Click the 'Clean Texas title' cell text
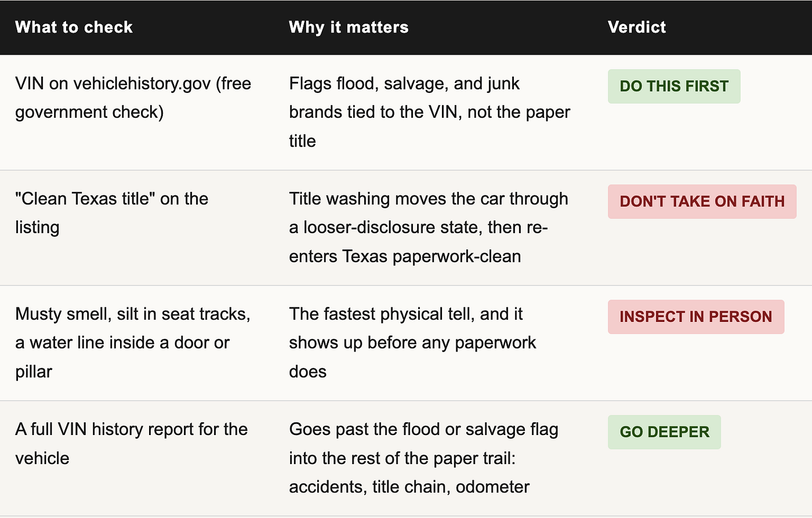This screenshot has width=812, height=518. point(112,213)
